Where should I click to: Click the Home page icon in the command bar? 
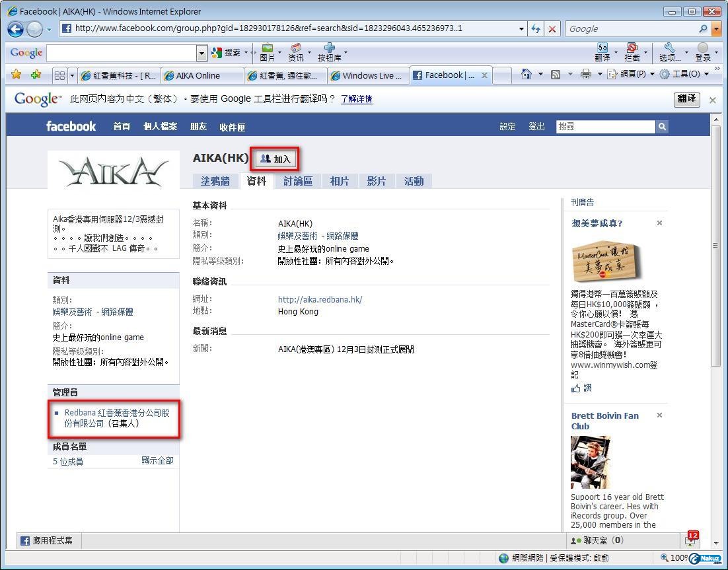(527, 75)
